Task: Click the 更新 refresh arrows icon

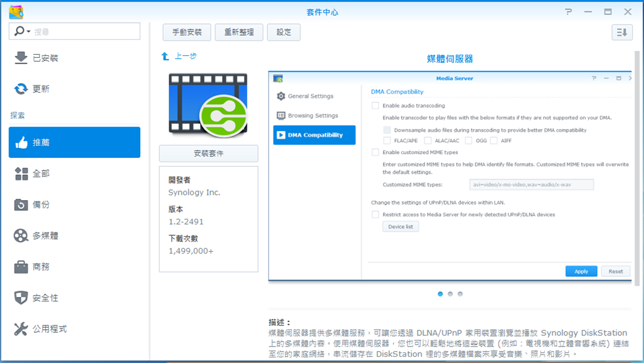Action: point(21,89)
